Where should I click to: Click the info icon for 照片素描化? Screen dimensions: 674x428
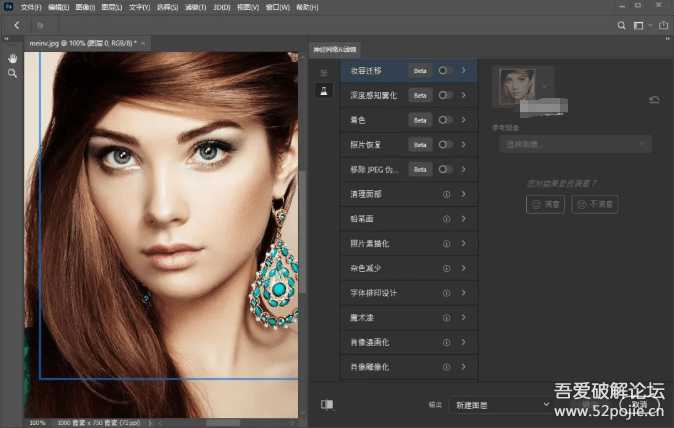(447, 244)
